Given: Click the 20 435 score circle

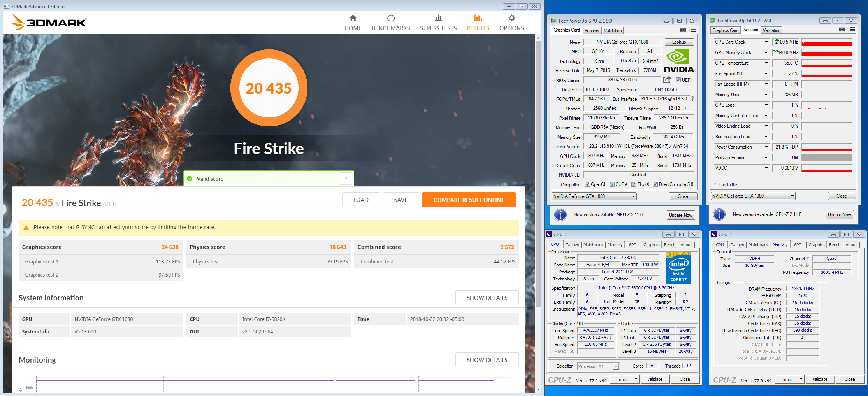Looking at the screenshot, I should [269, 88].
